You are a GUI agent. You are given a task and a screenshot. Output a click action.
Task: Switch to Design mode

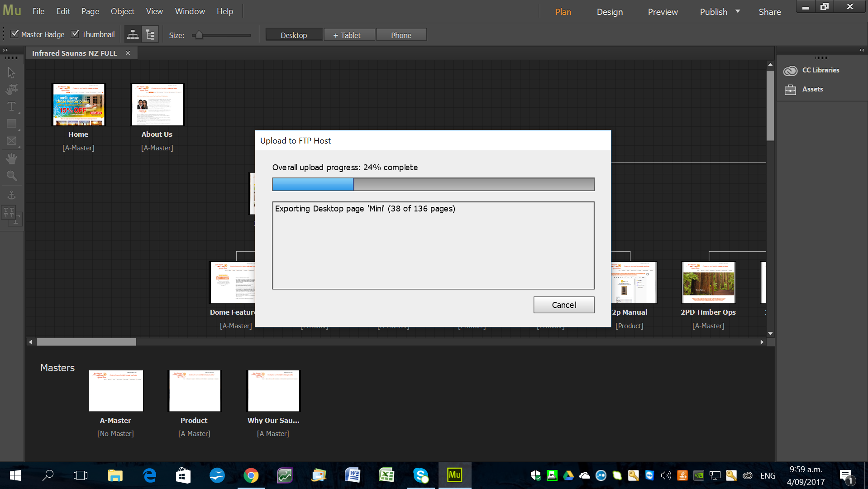[610, 12]
